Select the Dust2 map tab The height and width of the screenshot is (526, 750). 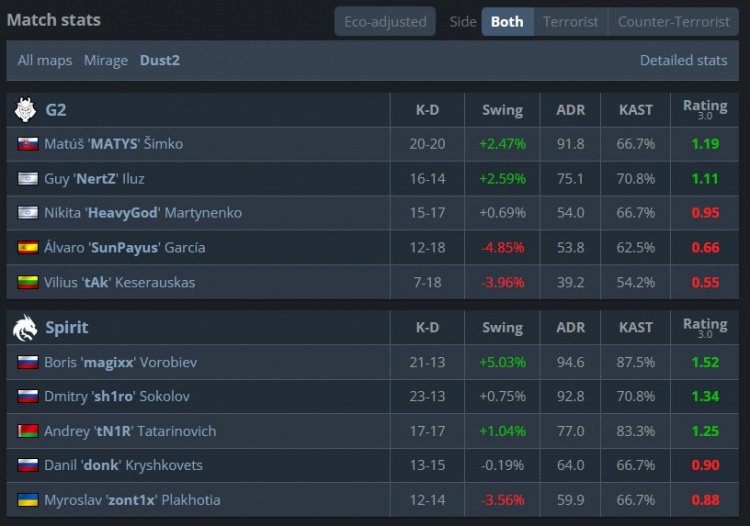tap(160, 60)
